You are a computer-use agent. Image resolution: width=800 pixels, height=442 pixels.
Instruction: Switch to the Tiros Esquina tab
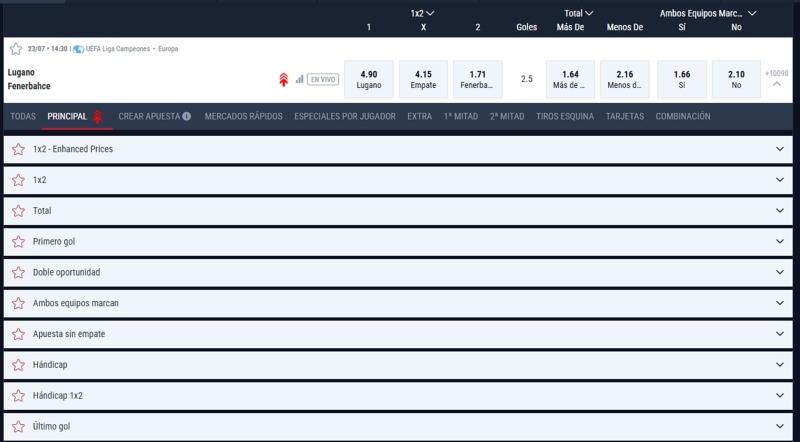[x=564, y=117]
